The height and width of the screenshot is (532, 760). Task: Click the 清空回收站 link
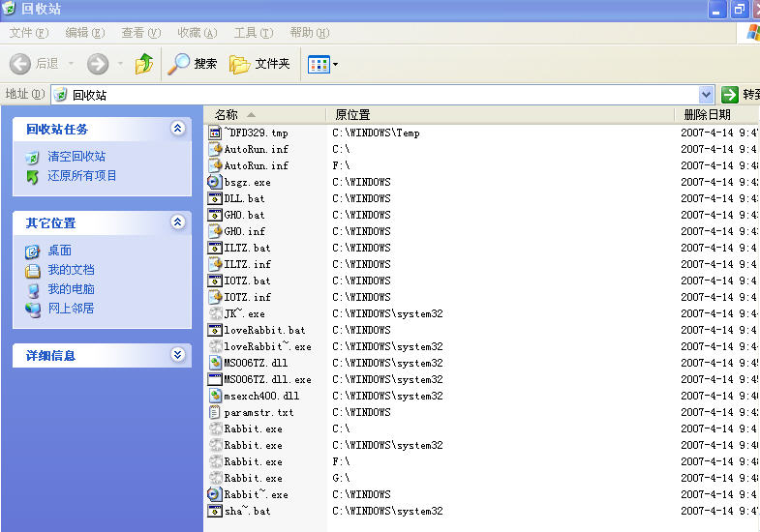(76, 157)
